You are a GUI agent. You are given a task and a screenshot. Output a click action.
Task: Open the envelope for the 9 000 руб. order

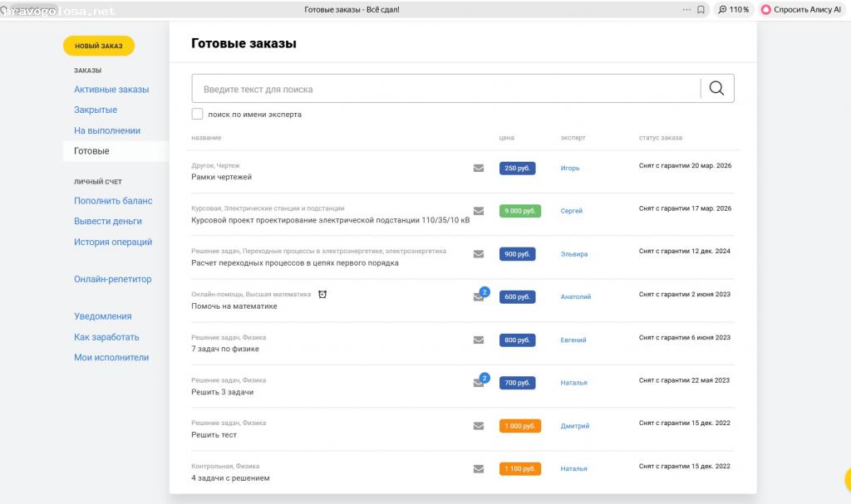click(479, 211)
